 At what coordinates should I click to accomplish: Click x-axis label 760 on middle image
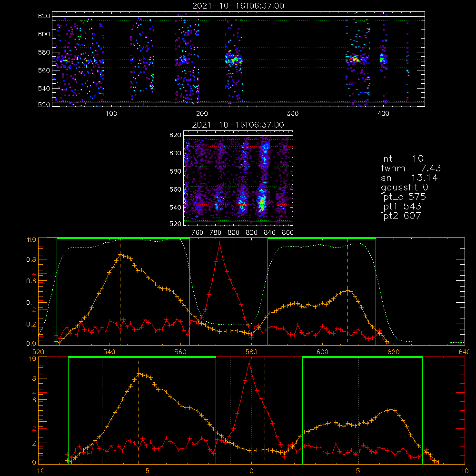click(x=198, y=233)
